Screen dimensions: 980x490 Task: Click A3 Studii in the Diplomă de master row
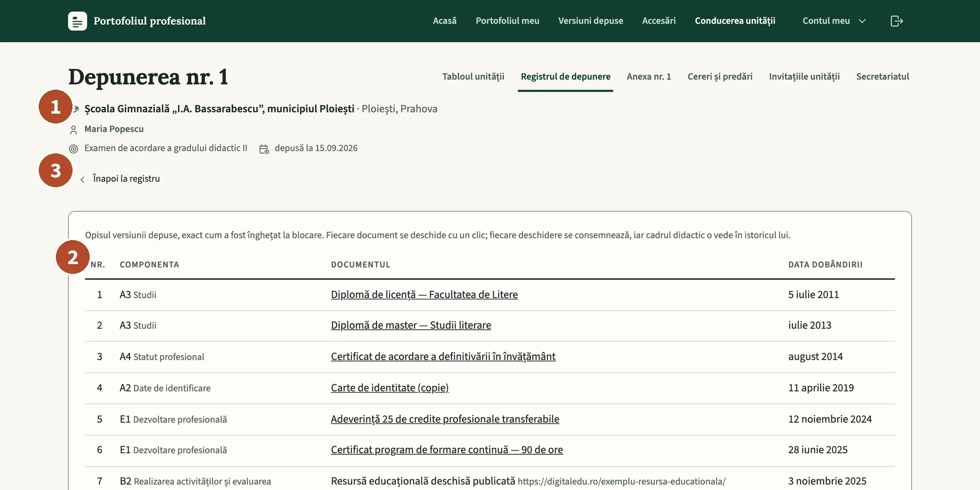pos(138,326)
